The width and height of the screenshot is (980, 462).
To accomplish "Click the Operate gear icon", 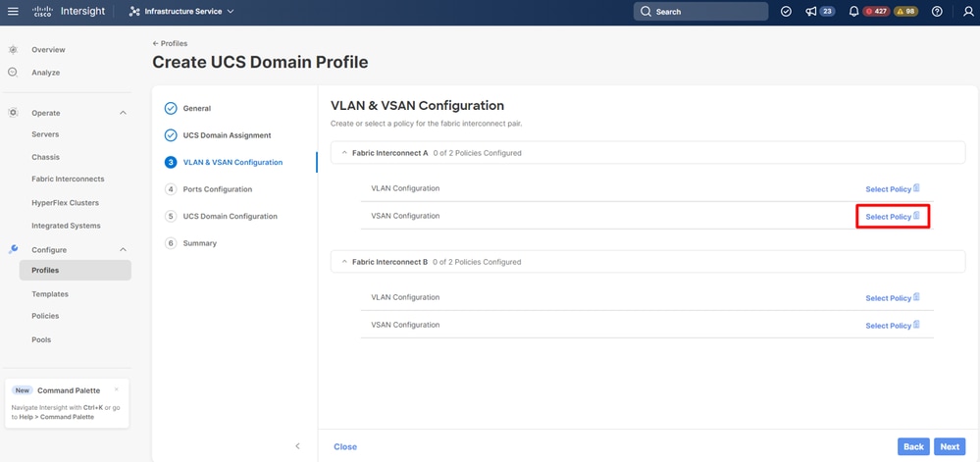I will click(x=13, y=113).
